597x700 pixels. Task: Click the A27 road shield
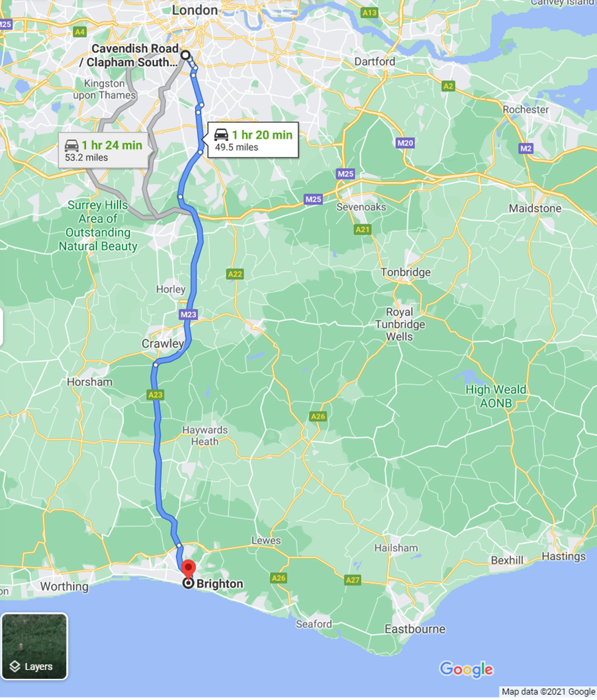click(x=352, y=580)
